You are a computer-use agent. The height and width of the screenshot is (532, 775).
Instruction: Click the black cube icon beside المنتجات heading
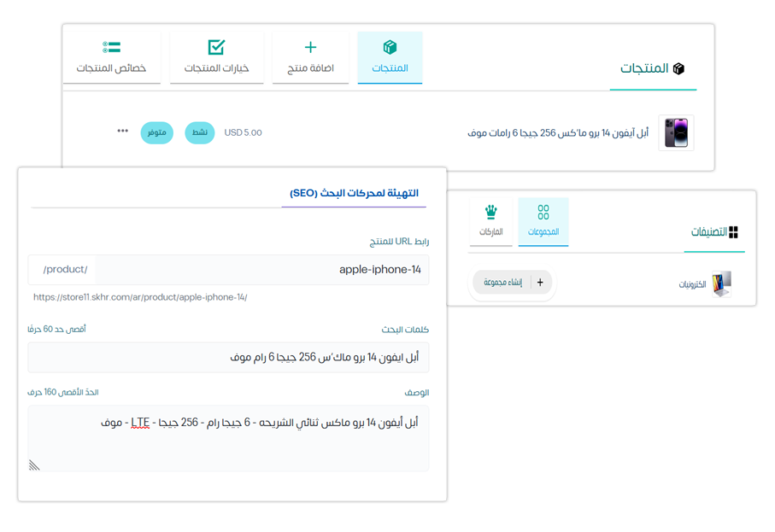(678, 68)
